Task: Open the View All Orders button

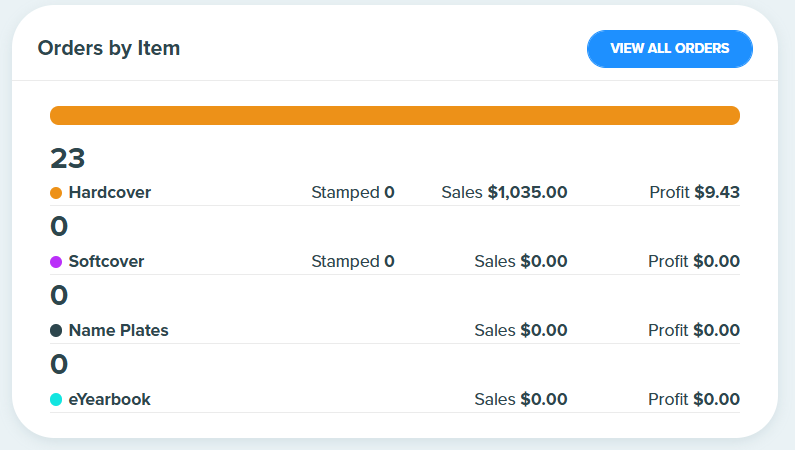Action: point(670,49)
